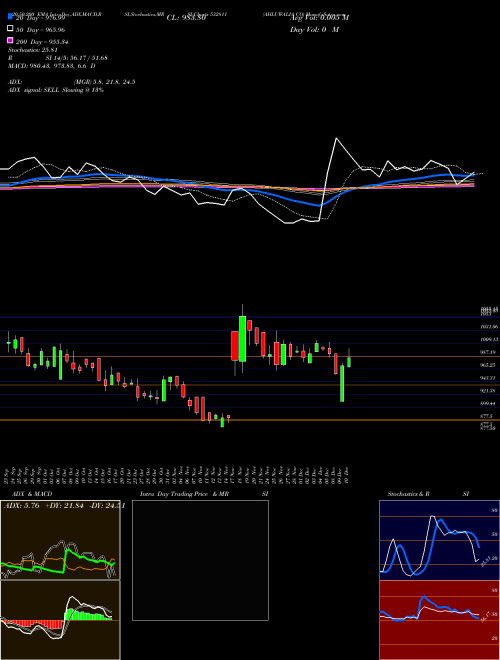Select the '50 Day = 965.96' label

[x=40, y=30]
